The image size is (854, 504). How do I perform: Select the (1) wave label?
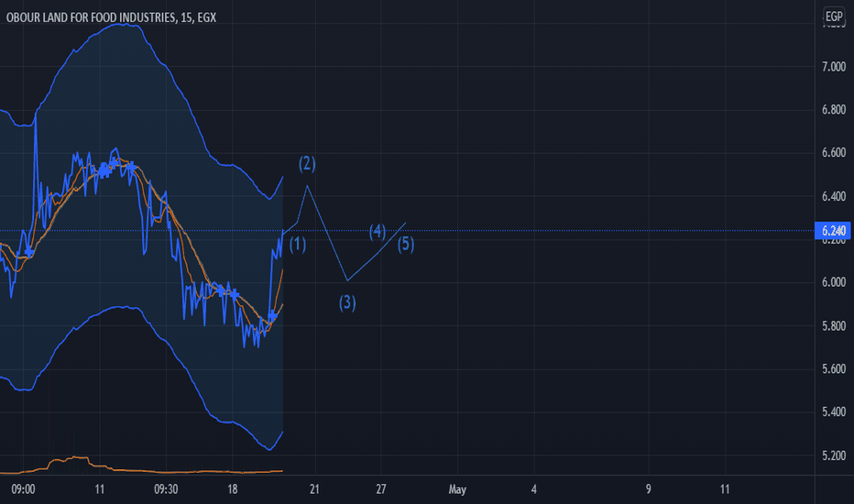coord(298,244)
